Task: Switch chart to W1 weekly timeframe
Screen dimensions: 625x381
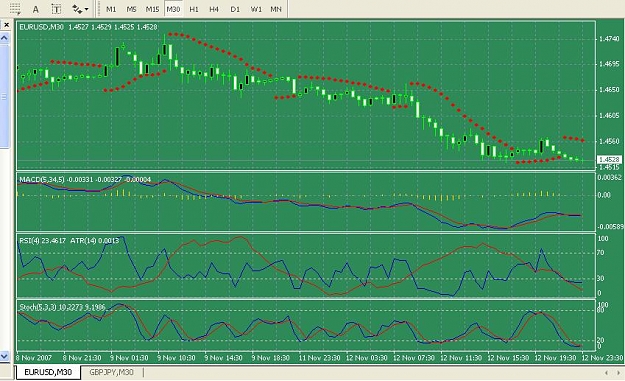Action: pyautogui.click(x=256, y=9)
